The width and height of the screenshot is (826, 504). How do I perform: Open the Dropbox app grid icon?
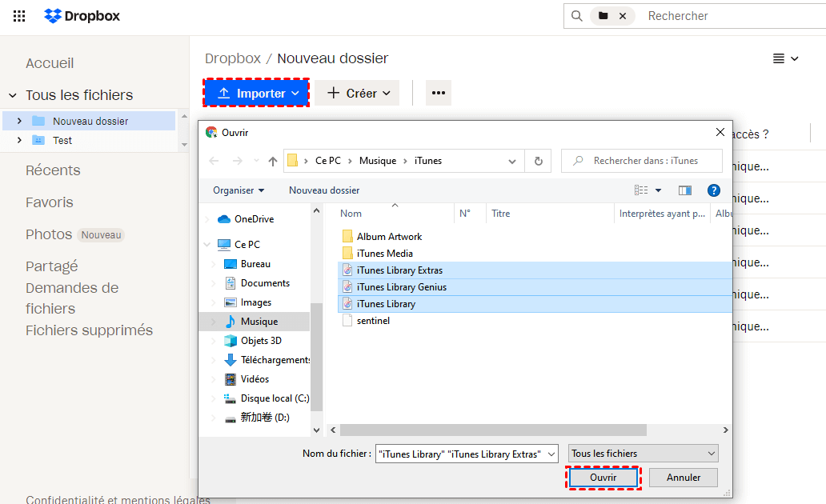19,16
